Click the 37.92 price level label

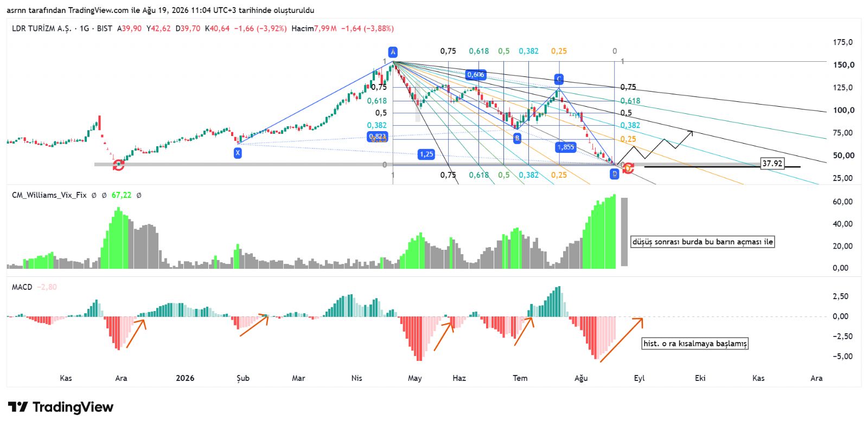(x=772, y=163)
